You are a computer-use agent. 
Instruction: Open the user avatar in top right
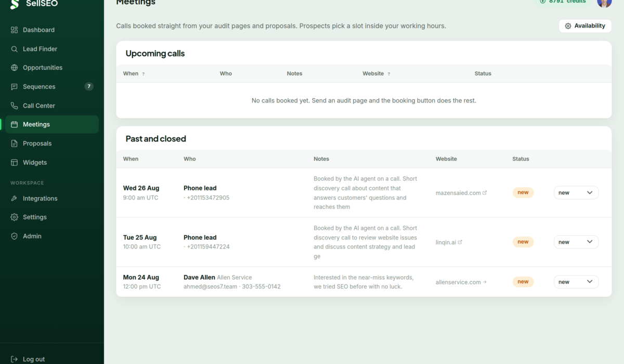pyautogui.click(x=604, y=3)
